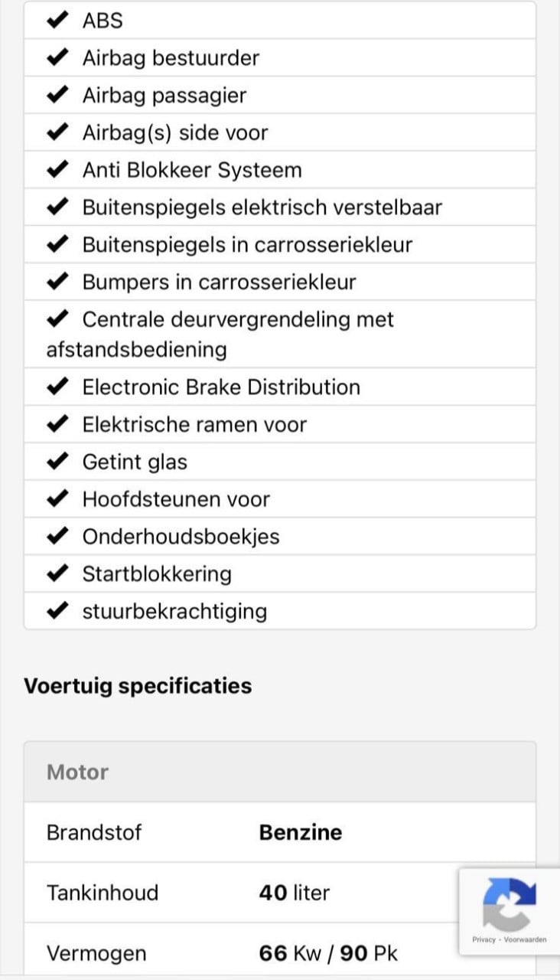
Task: Click the Brandstof Benzine row
Action: click(280, 832)
